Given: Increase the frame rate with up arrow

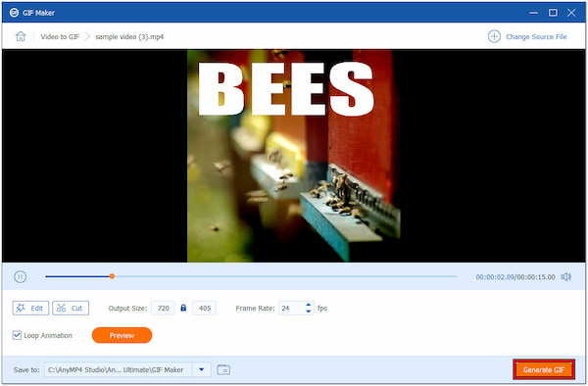Looking at the screenshot, I should point(309,305).
